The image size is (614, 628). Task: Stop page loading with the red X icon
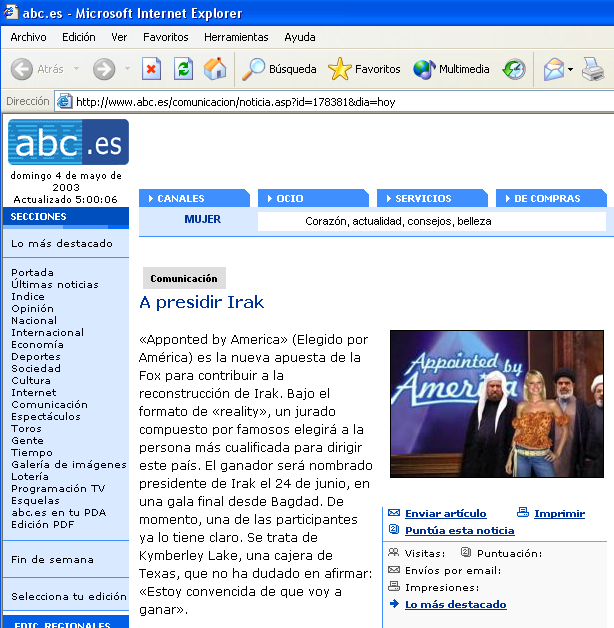(x=151, y=69)
